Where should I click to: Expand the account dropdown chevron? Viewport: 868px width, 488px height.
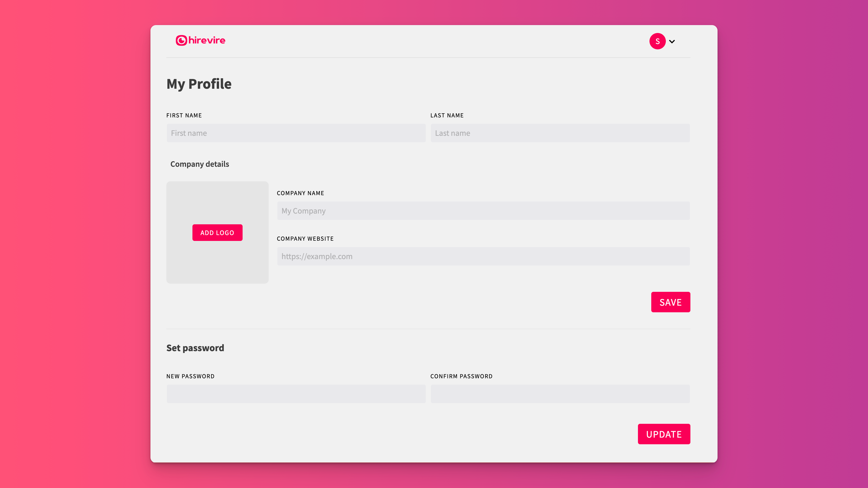pos(672,41)
